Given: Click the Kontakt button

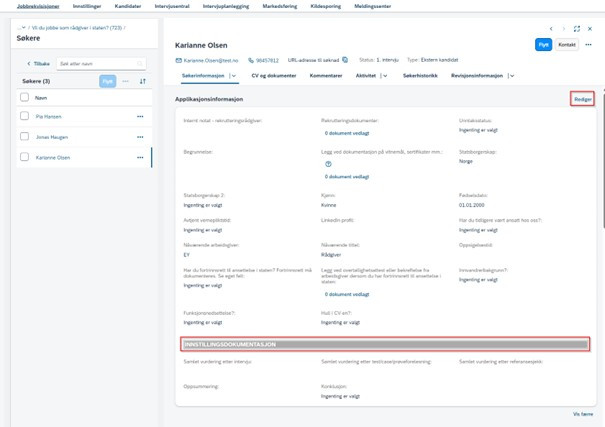Looking at the screenshot, I should click(x=567, y=45).
